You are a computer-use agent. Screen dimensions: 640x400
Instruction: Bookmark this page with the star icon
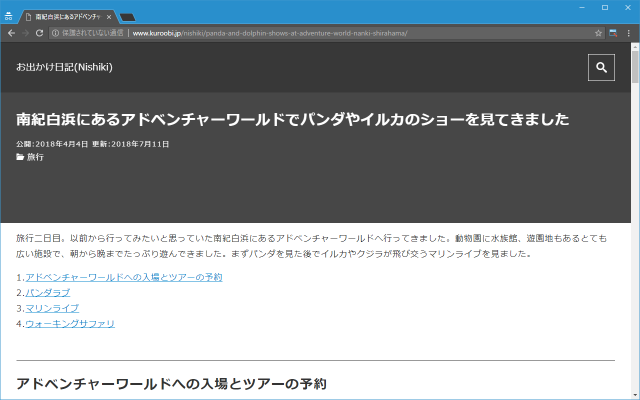(598, 33)
